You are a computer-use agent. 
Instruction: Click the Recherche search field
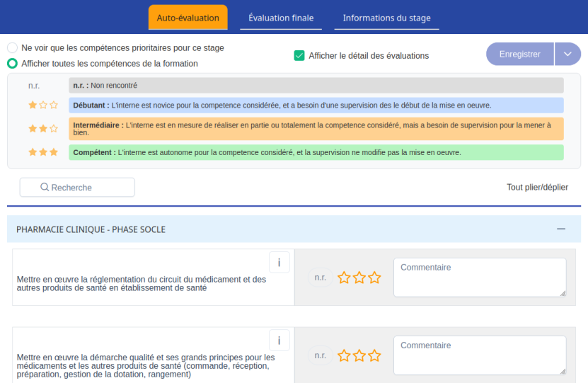pyautogui.click(x=77, y=187)
